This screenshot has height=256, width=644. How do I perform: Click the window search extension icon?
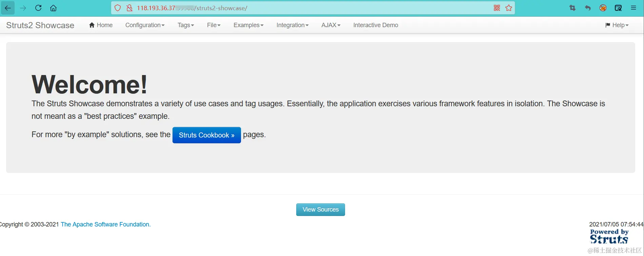point(618,8)
